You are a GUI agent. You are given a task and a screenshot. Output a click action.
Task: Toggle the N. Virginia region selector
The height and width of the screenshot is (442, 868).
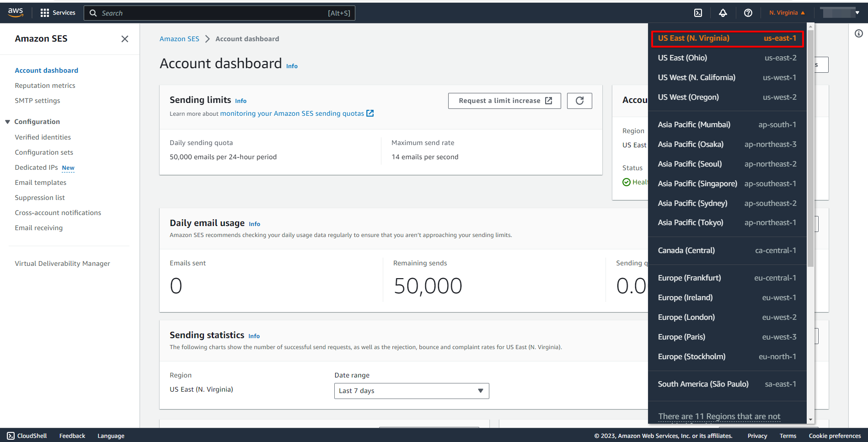point(787,13)
